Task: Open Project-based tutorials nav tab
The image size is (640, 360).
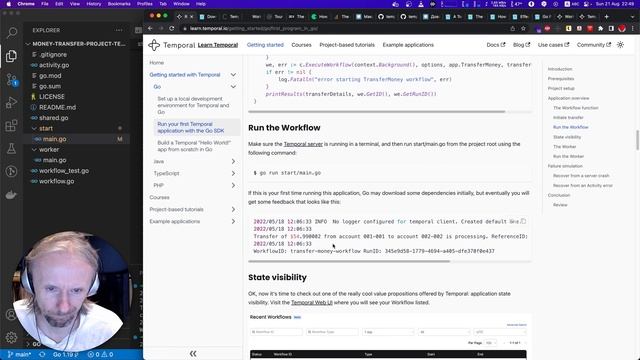Action: coord(347,45)
